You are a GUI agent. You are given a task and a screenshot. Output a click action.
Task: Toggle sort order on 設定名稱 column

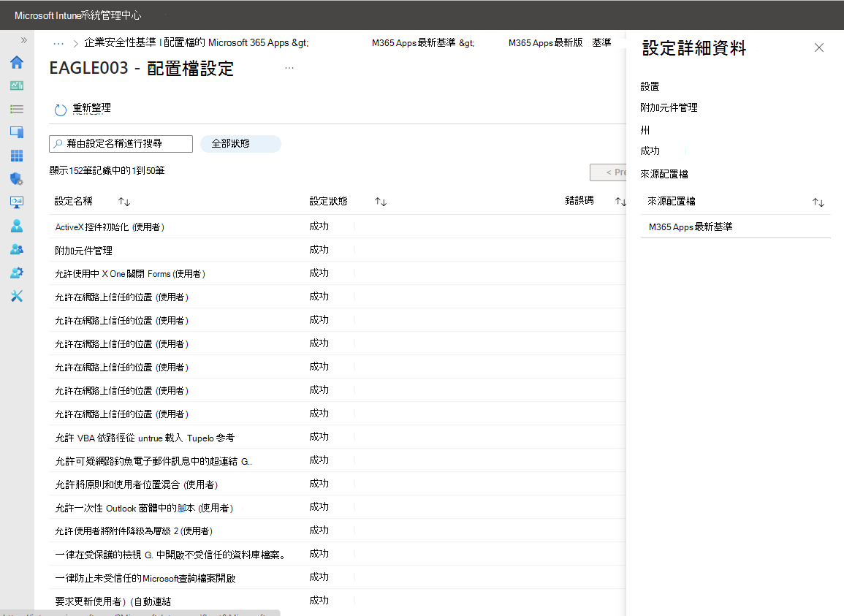coord(124,201)
